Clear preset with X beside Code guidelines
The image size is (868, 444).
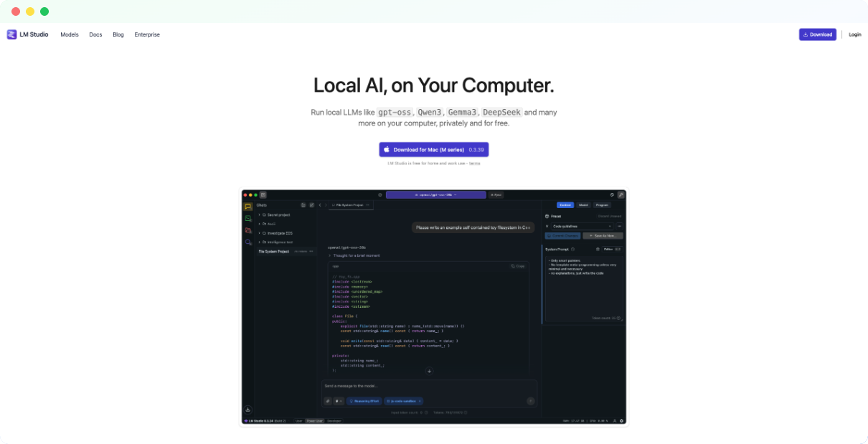coord(547,226)
